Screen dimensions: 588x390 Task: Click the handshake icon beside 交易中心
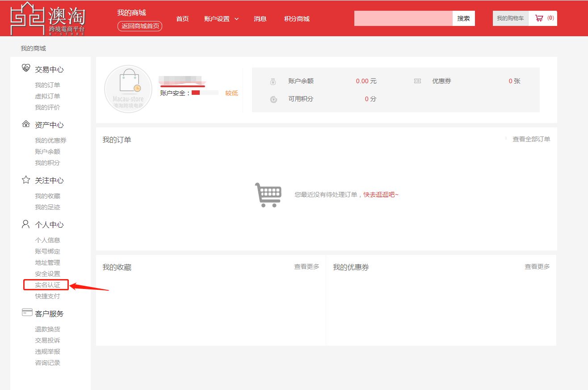pos(26,68)
